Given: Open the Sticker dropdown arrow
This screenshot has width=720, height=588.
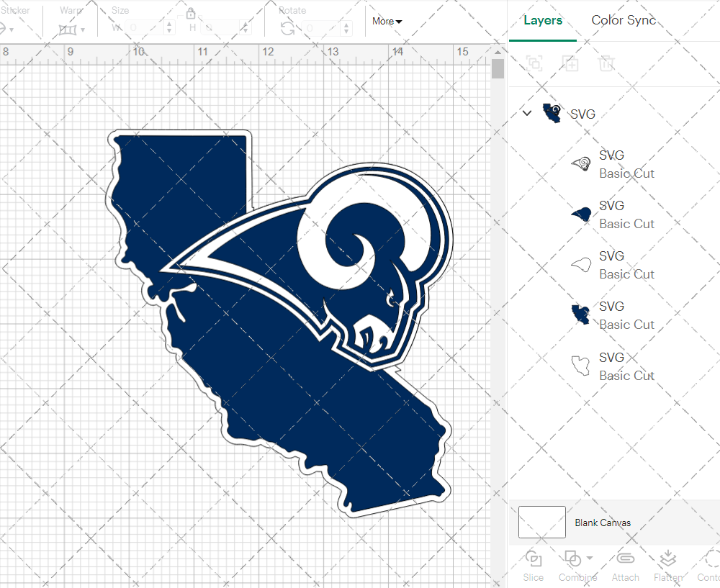Looking at the screenshot, I should [11, 30].
